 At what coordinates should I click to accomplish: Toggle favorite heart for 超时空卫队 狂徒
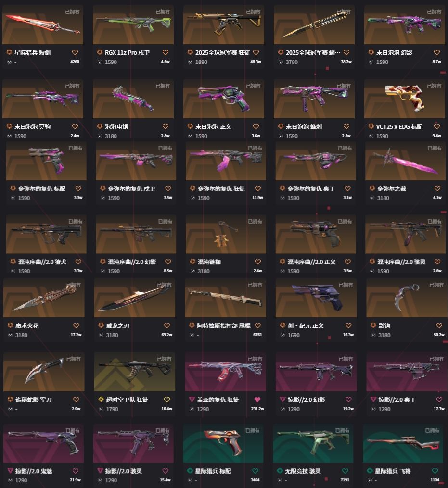click(x=167, y=400)
